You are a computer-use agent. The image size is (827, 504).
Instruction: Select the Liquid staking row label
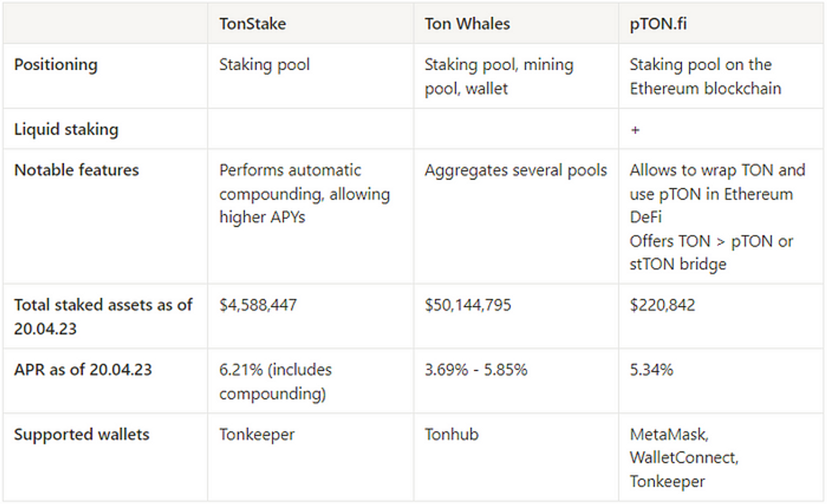click(66, 129)
